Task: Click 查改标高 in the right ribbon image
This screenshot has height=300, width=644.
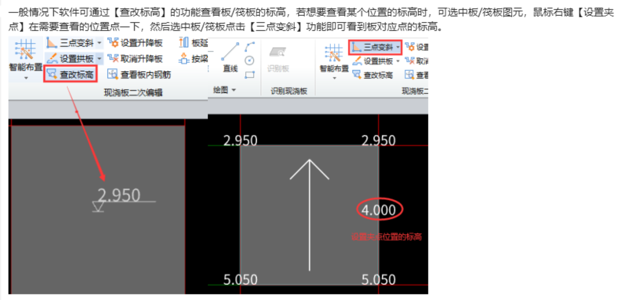Action: pyautogui.click(x=372, y=75)
